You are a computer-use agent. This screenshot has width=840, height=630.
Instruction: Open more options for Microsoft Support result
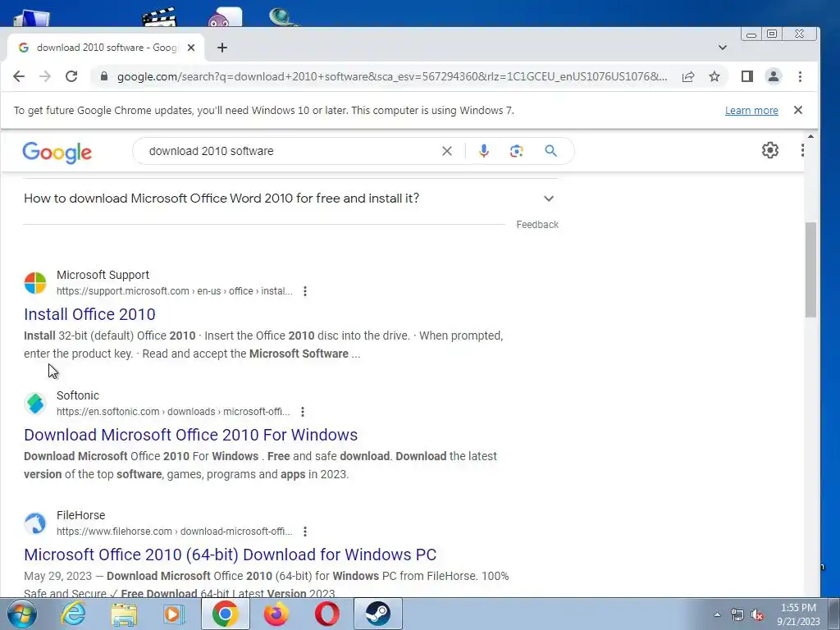305,291
